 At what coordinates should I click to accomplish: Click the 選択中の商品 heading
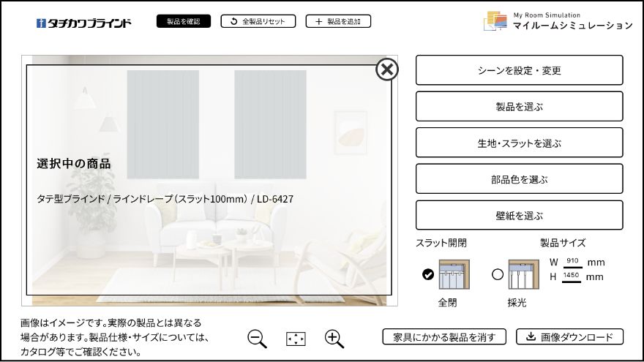click(74, 164)
